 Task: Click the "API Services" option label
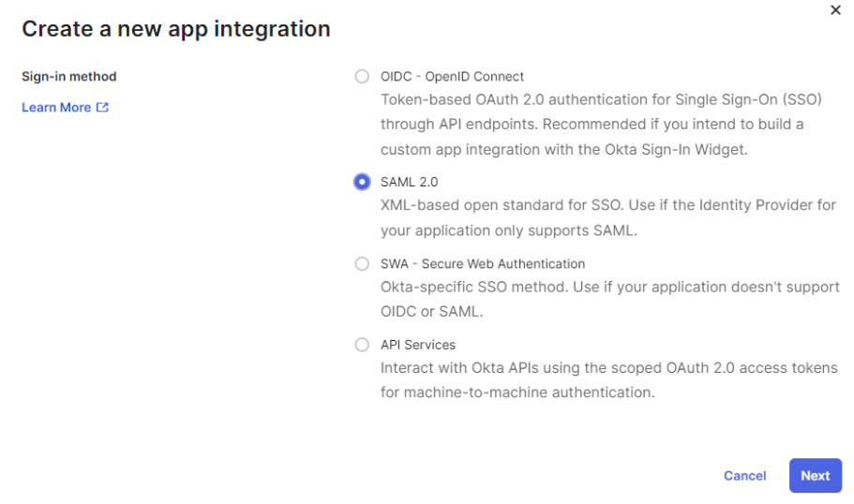tap(417, 345)
